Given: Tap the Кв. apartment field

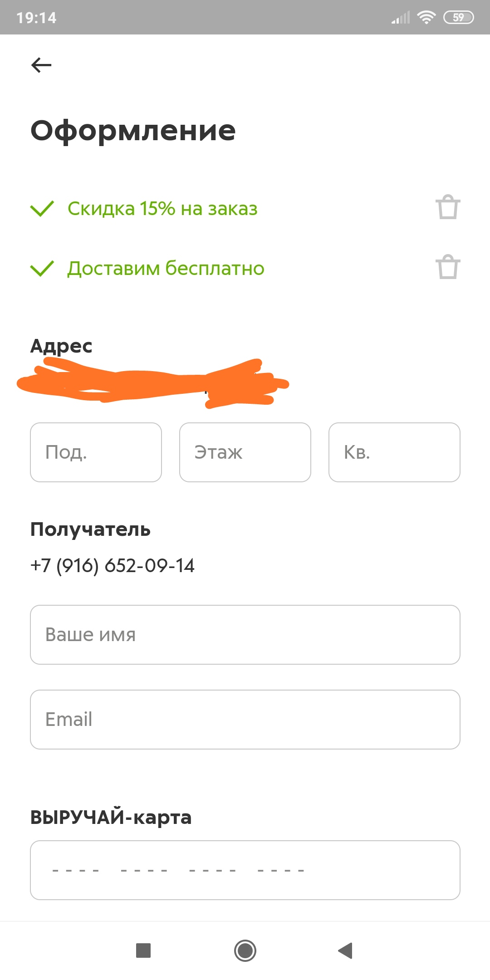Looking at the screenshot, I should [x=394, y=452].
